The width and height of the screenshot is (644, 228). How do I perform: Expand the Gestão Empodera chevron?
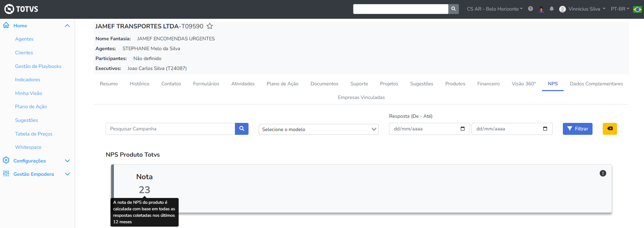point(68,174)
